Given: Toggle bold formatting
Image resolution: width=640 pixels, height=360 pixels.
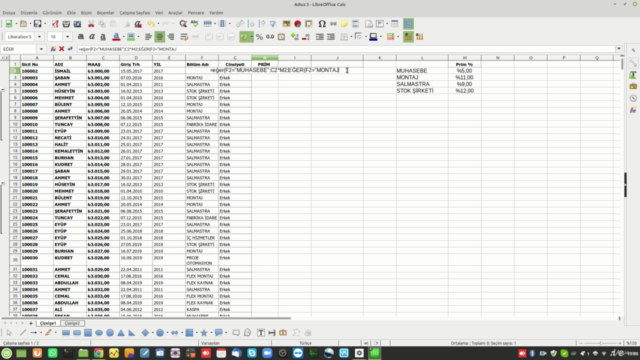Looking at the screenshot, I should coord(81,37).
